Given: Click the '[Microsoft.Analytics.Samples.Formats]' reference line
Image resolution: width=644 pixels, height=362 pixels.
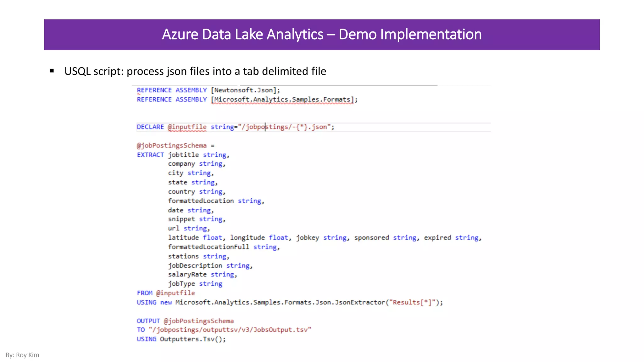Looking at the screenshot, I should coord(247,100).
